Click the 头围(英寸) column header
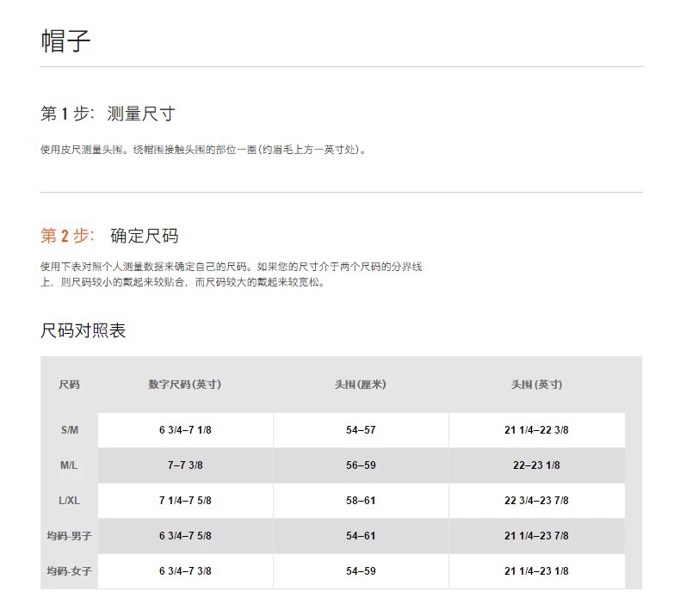Screen dimensions: 680x616 pyautogui.click(x=536, y=385)
